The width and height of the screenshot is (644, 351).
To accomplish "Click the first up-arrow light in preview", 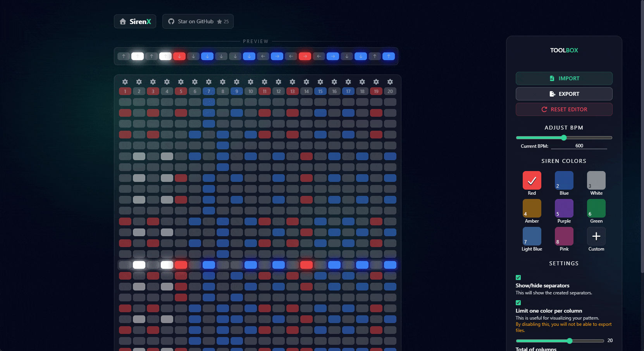I will pyautogui.click(x=124, y=56).
